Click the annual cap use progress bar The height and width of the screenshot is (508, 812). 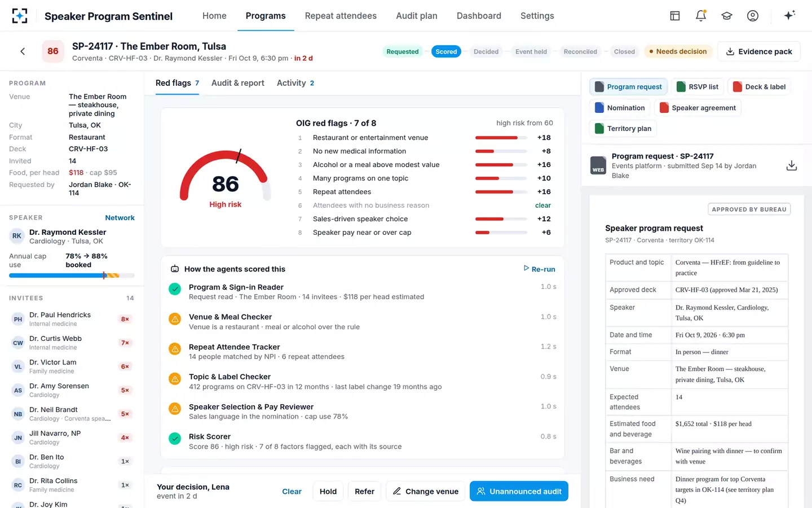pyautogui.click(x=72, y=275)
